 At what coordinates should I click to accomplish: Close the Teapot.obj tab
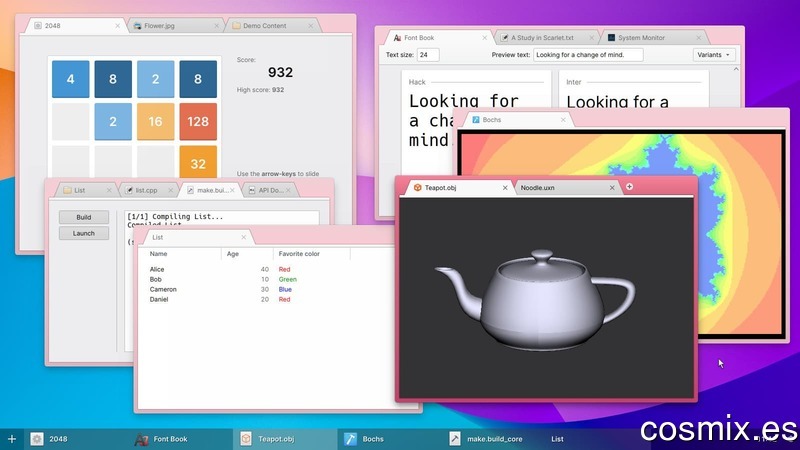coord(505,188)
